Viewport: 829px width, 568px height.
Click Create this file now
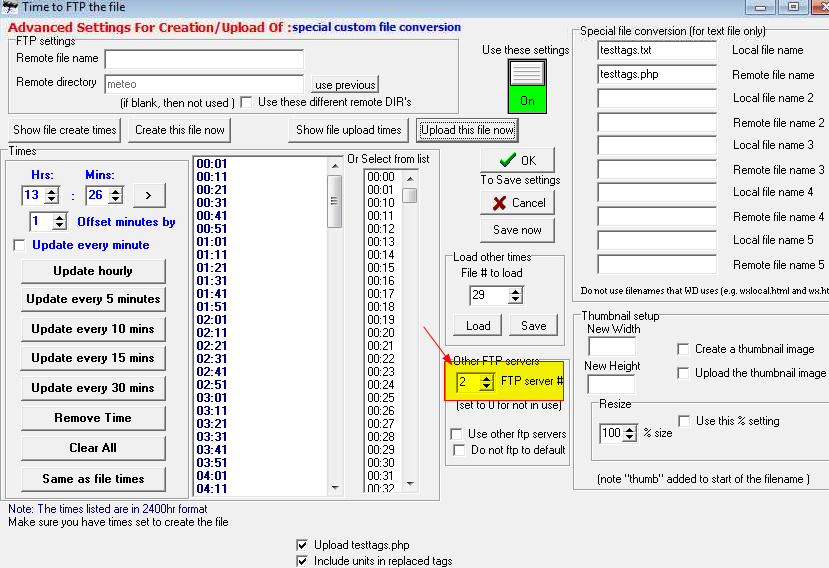pos(180,130)
